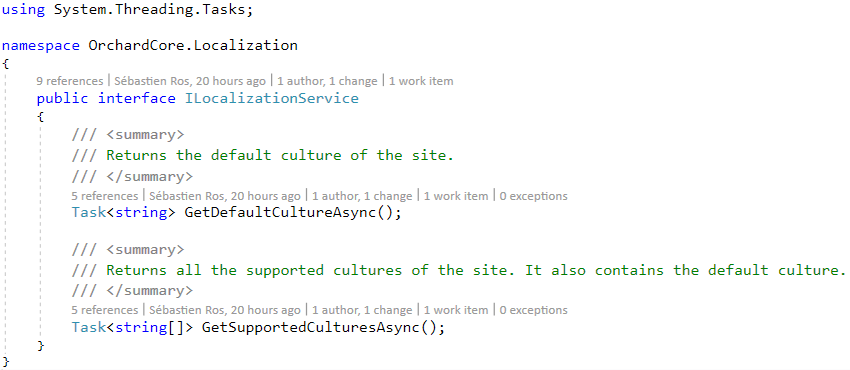
Task: View 0 exceptions for GetSupportedCulturesAsync
Action: click(533, 310)
